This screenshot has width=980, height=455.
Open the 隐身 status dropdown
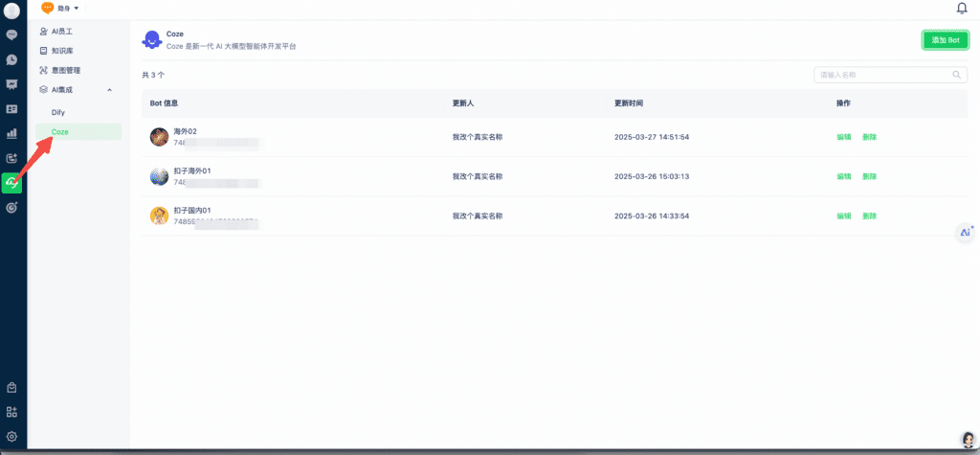pyautogui.click(x=60, y=8)
